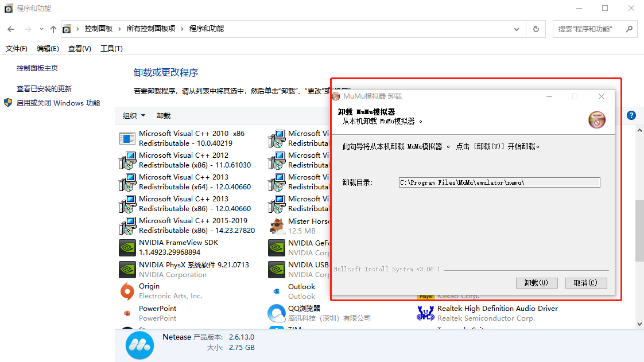Click the MuMu Netease icon in details pane
Screen dimensions: 644x362
(139, 345)
